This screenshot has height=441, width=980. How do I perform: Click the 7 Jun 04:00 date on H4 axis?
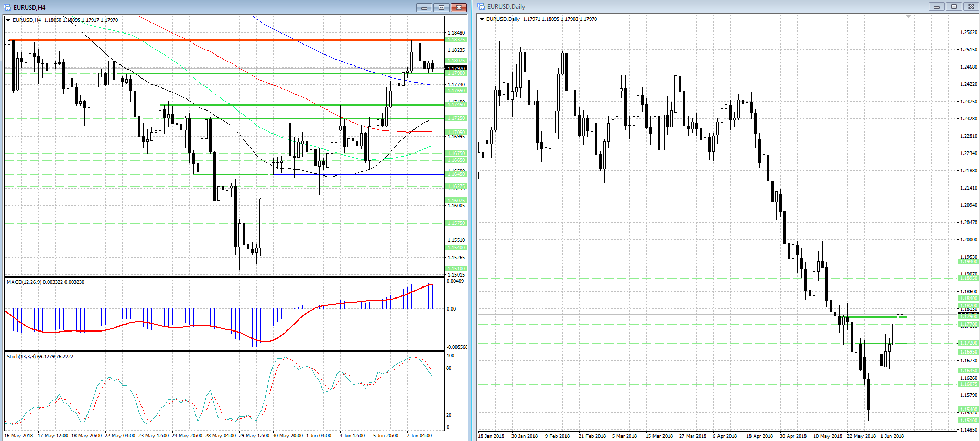pos(419,436)
